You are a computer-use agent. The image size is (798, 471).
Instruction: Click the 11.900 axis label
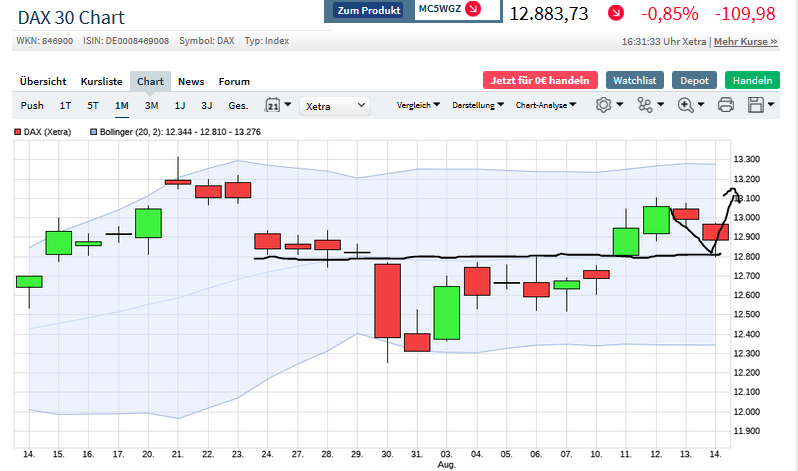pyautogui.click(x=747, y=431)
